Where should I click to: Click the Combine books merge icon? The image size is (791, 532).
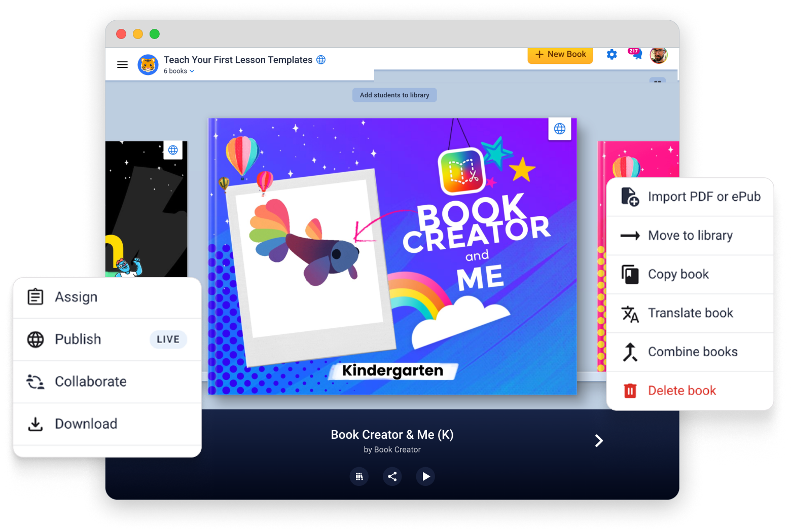[x=630, y=352]
